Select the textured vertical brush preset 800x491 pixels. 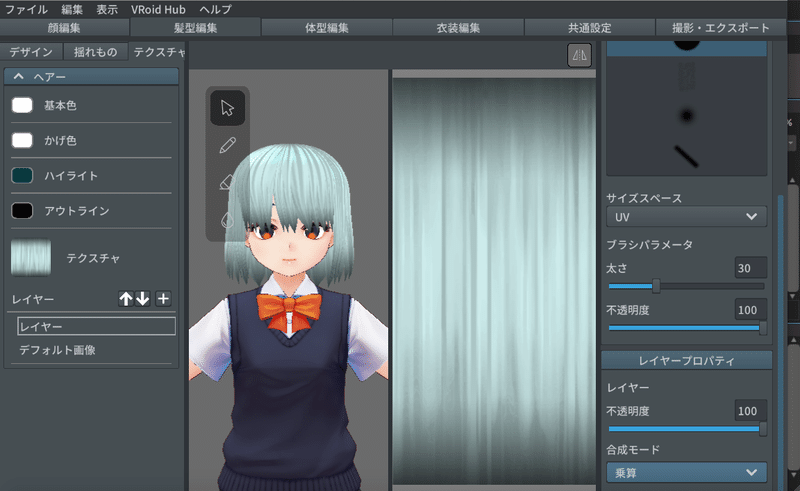click(x=687, y=77)
